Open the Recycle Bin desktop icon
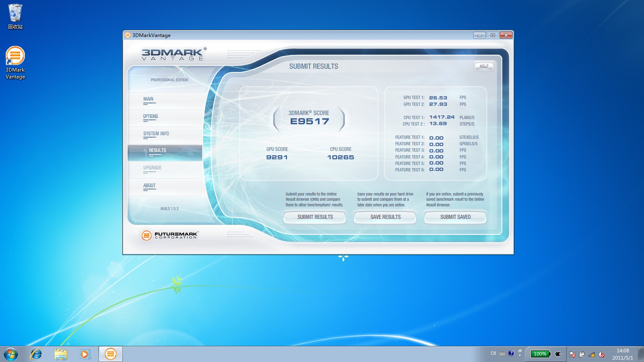Viewport: 644px width, 362px height. point(15,16)
